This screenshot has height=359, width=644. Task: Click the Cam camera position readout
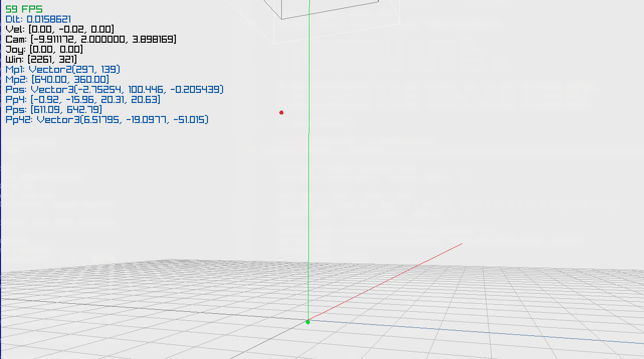90,39
